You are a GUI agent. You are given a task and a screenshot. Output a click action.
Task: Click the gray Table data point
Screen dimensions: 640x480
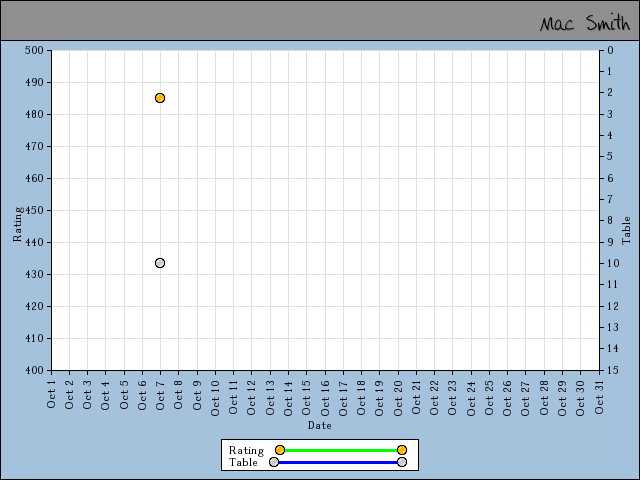tap(160, 263)
